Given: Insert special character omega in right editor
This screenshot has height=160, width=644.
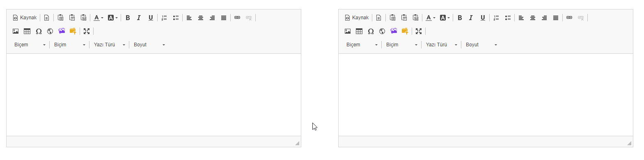Looking at the screenshot, I should pos(371,31).
